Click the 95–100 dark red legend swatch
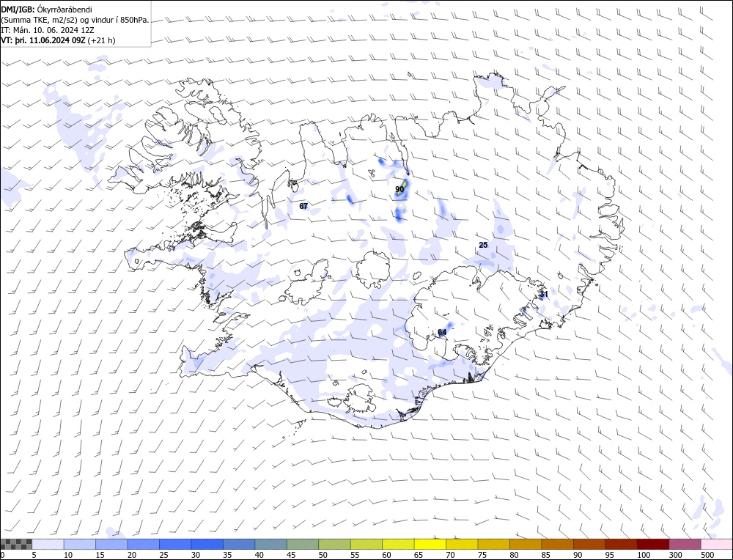This screenshot has height=560, width=733. pyautogui.click(x=620, y=544)
